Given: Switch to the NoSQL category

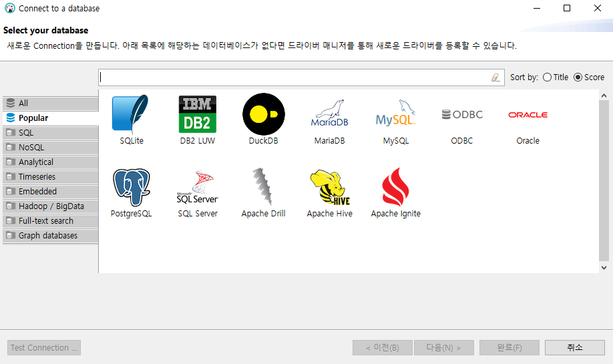Looking at the screenshot, I should click(x=51, y=148).
